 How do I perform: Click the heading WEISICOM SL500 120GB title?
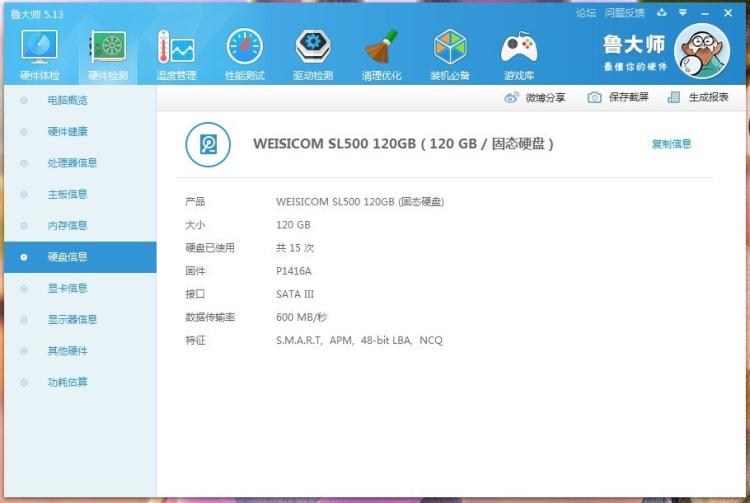point(403,143)
